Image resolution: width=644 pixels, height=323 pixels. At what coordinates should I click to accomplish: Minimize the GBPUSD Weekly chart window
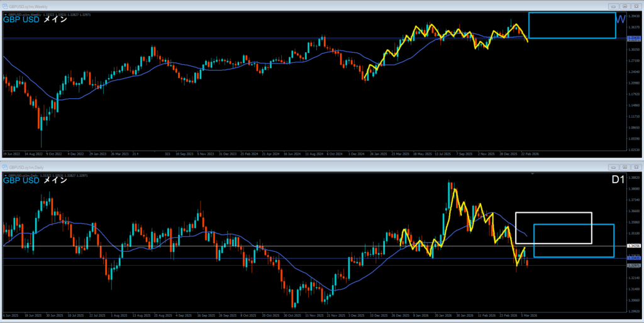coord(613,5)
